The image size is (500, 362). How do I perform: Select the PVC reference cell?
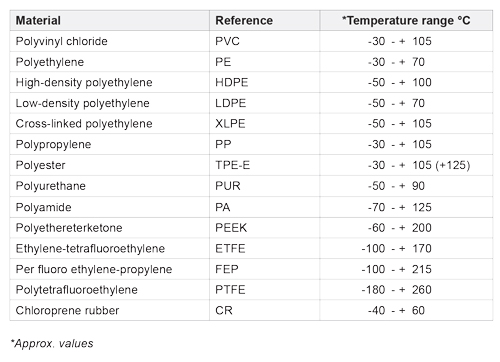[x=265, y=41]
